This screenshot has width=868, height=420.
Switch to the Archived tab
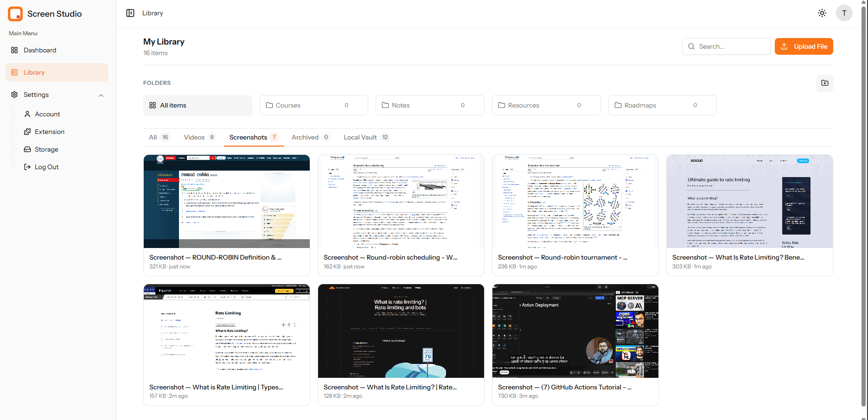click(x=310, y=137)
